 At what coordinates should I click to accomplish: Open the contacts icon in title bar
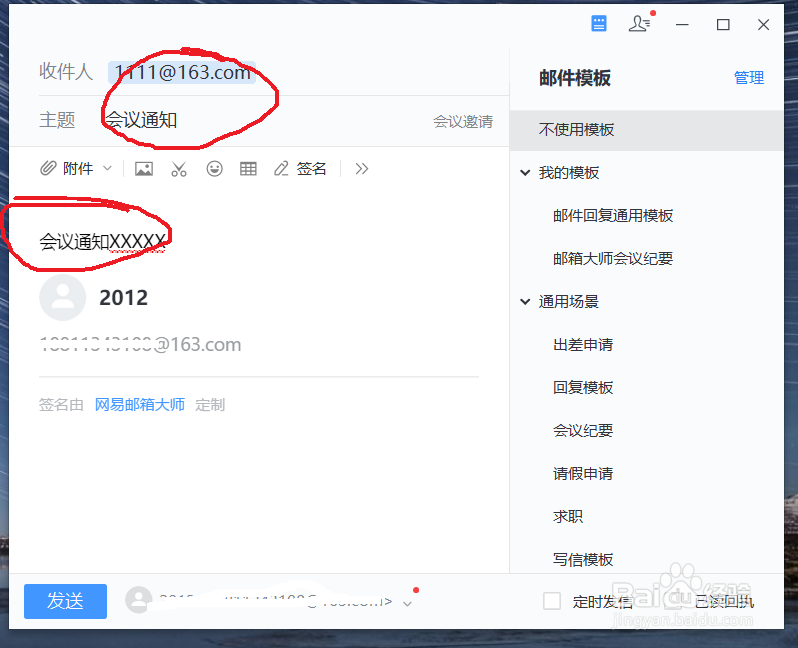coord(639,23)
